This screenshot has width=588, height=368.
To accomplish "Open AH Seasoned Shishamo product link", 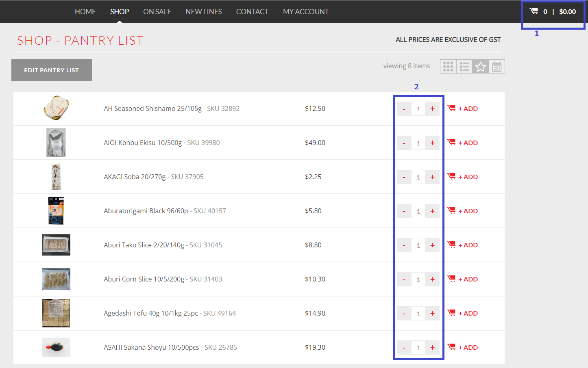I will (x=172, y=108).
